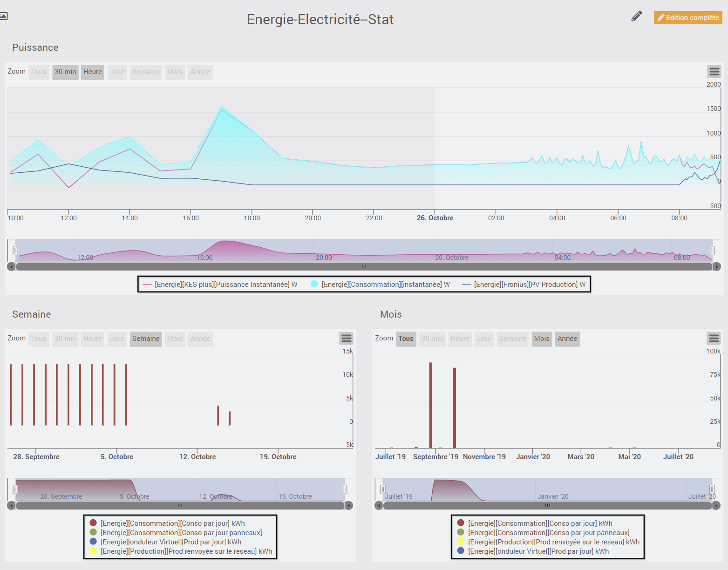The height and width of the screenshot is (570, 728).
Task: Toggle Conso par jour kWh in Mois legend
Action: (x=535, y=523)
